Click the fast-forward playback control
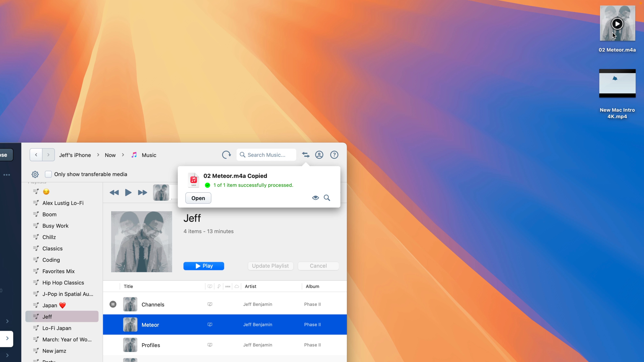The height and width of the screenshot is (362, 644). click(x=142, y=192)
